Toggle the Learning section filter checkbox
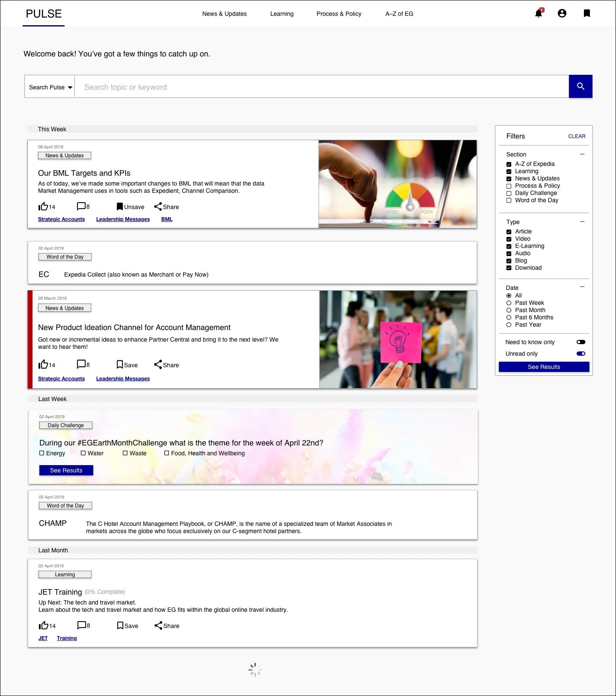This screenshot has width=616, height=696. click(509, 171)
